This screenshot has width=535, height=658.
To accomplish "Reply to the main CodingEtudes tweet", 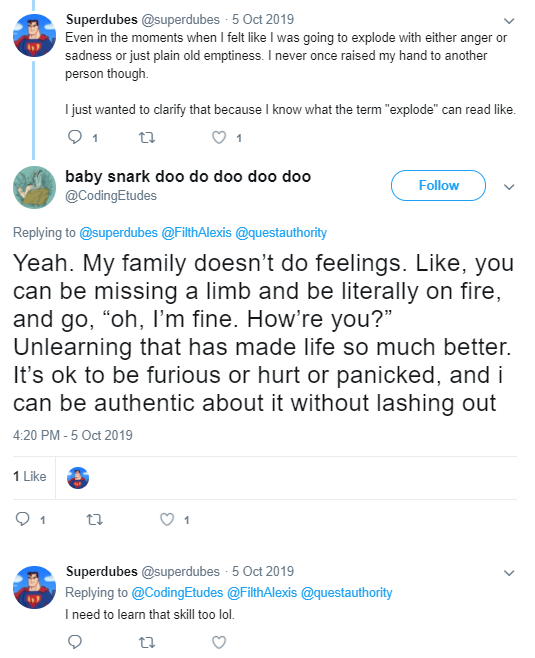I will [x=22, y=520].
